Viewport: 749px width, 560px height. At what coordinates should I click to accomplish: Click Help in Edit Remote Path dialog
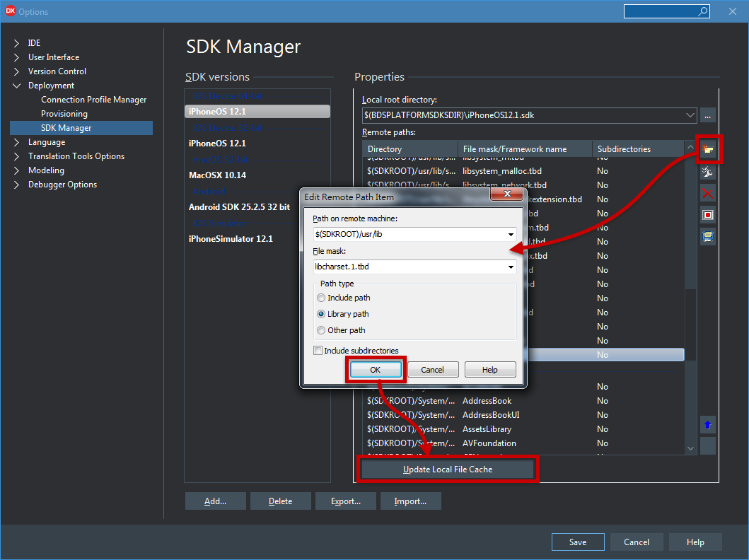tap(489, 370)
